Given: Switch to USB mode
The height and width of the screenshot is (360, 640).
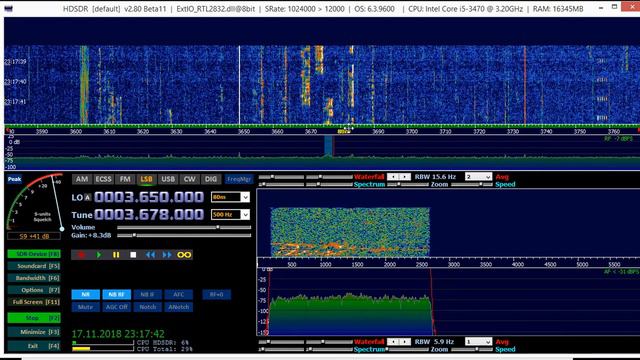Looking at the screenshot, I should coord(168,179).
